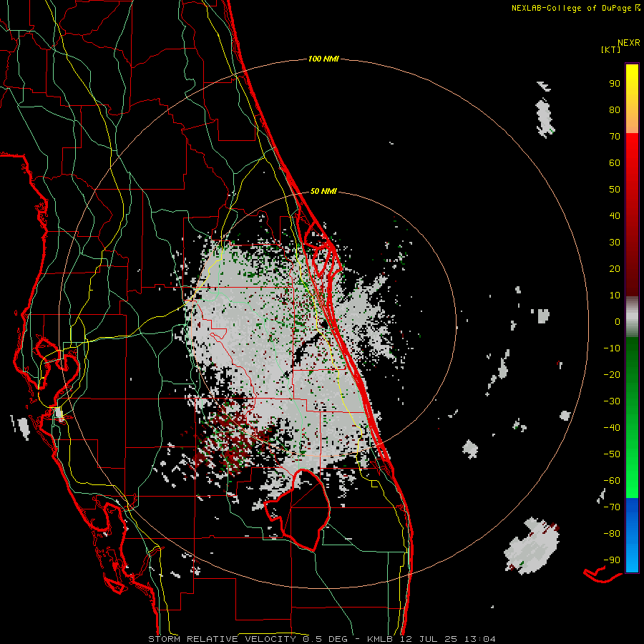Click the -30 scale value
Screen dimensions: 644x644
pos(612,401)
